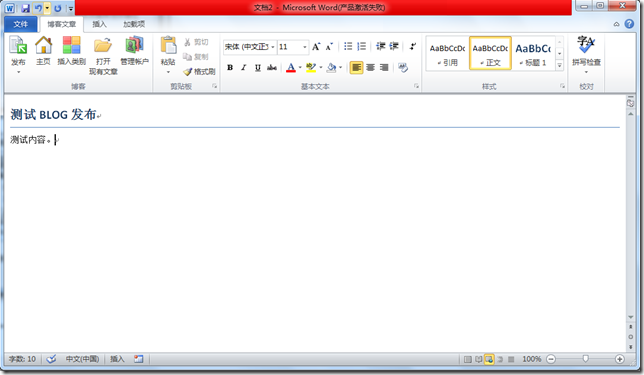Toggle Center paragraph alignment

[x=370, y=67]
